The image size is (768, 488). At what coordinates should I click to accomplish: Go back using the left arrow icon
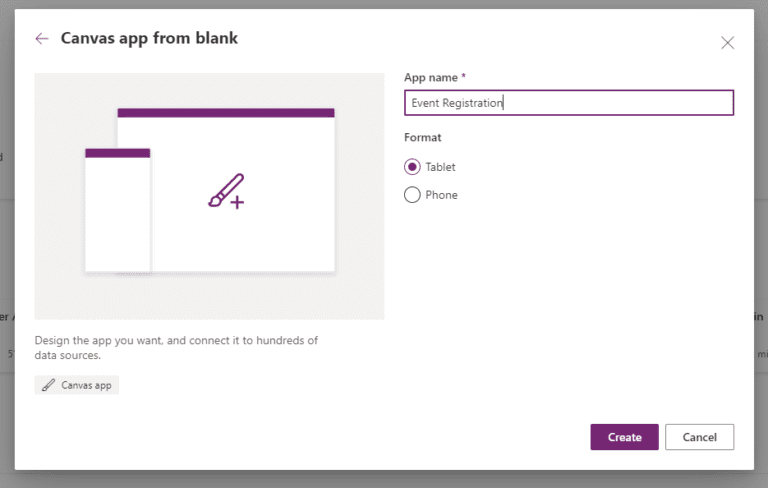[42, 38]
